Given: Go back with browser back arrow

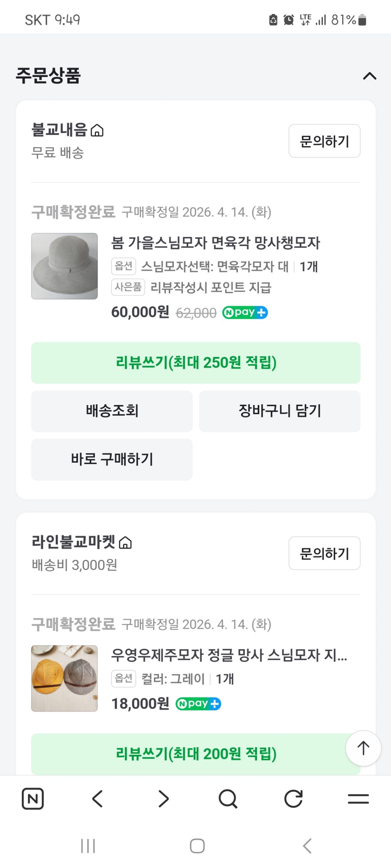Looking at the screenshot, I should (x=98, y=799).
